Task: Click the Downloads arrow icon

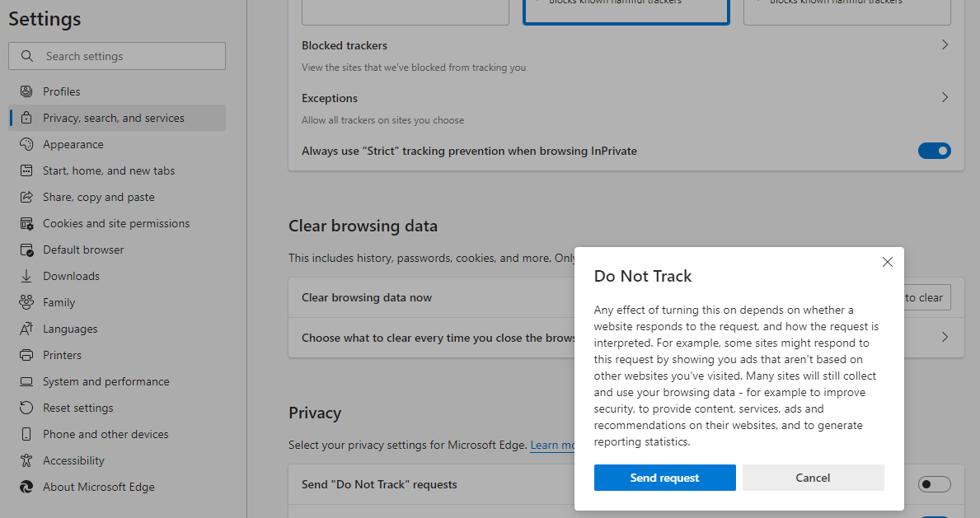Action: tap(26, 276)
